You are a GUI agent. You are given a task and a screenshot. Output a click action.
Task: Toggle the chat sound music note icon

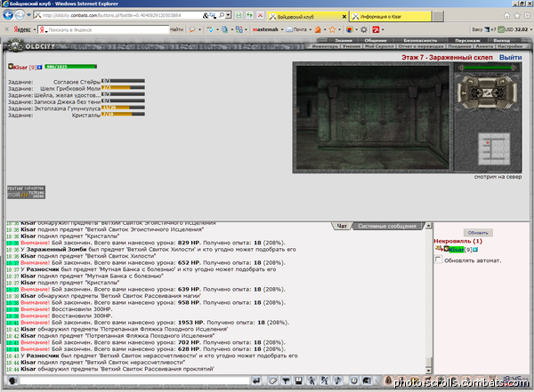pos(337,380)
